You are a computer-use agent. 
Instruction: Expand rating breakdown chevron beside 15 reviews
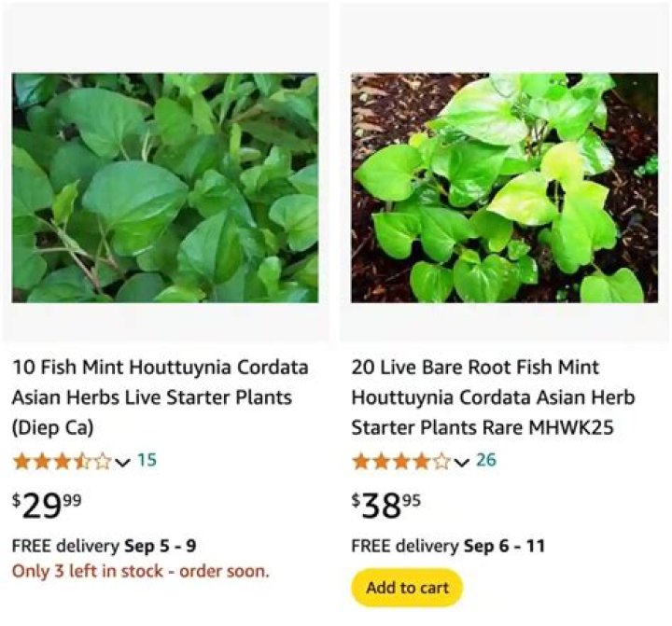click(122, 462)
